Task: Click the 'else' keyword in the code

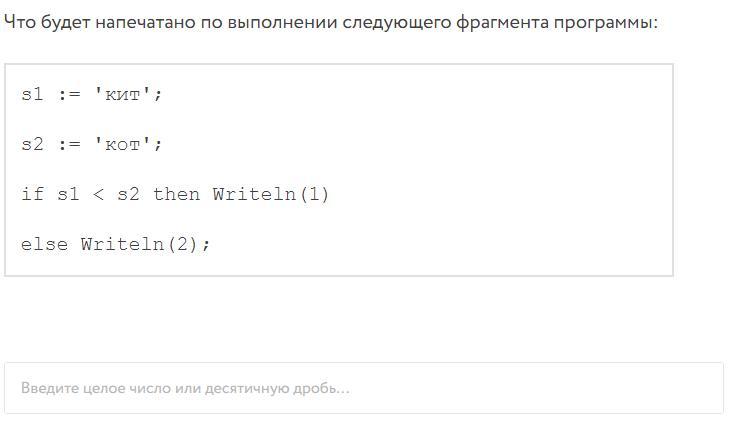Action: click(44, 244)
